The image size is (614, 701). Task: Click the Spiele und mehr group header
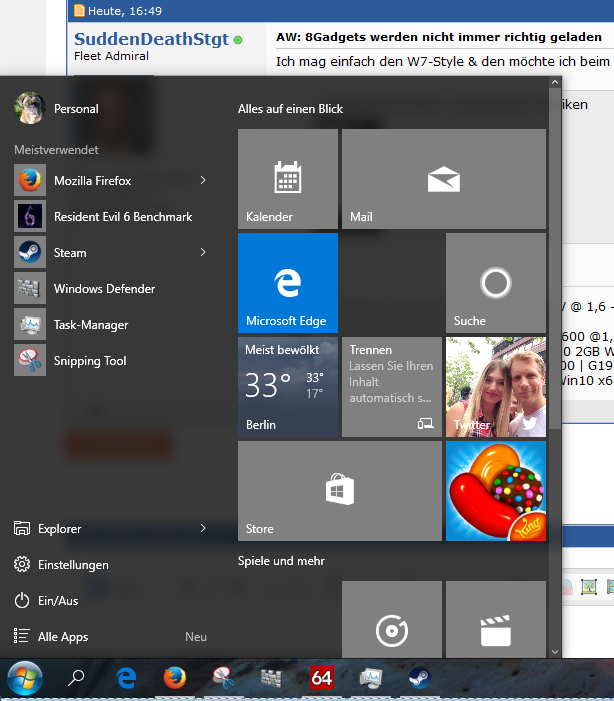[281, 561]
